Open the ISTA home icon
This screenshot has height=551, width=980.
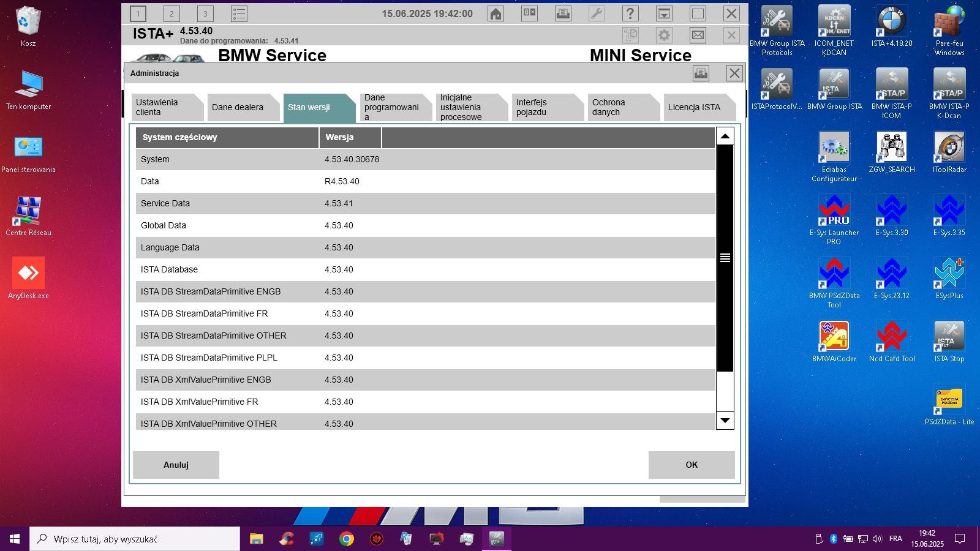click(x=496, y=13)
